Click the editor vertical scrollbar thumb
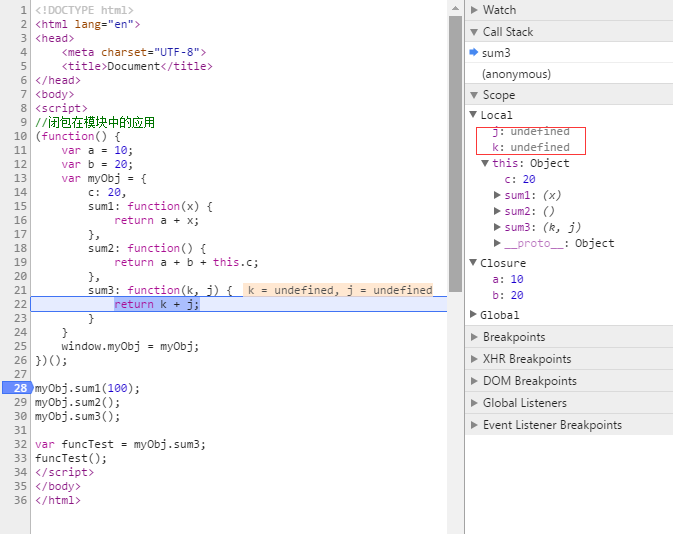This screenshot has height=534, width=673. click(455, 154)
